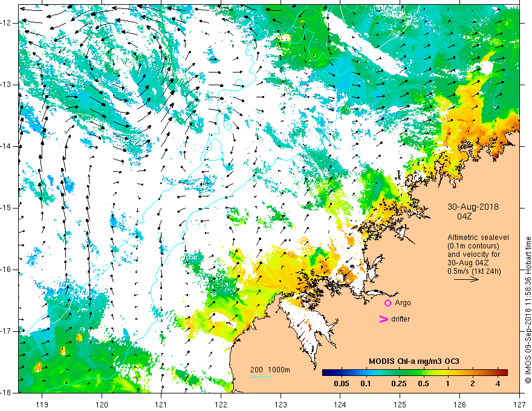Click the '04Z' time label under date

464,216
